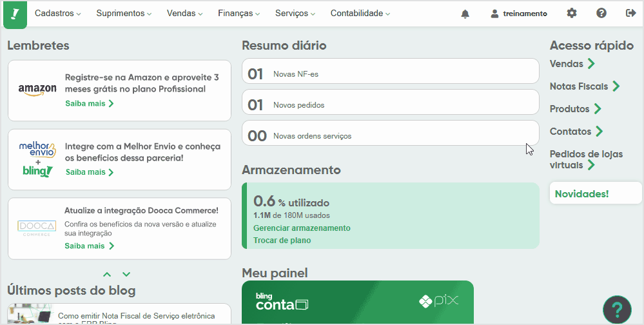Click the Novidades! button

595,193
